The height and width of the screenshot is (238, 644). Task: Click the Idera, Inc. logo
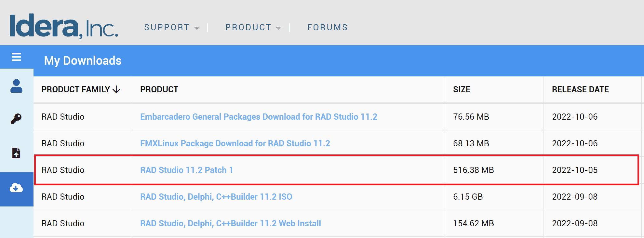coord(64,26)
